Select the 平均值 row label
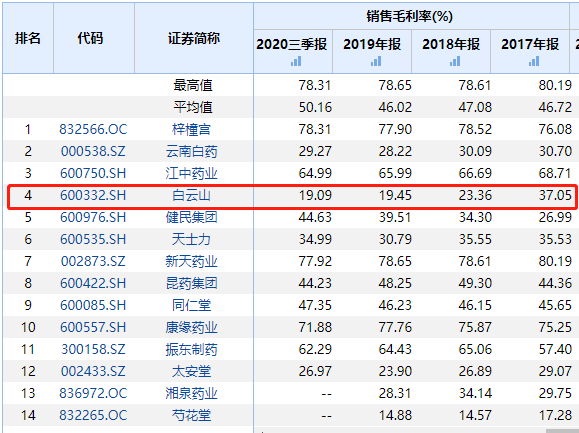The height and width of the screenshot is (433, 579). tap(193, 107)
